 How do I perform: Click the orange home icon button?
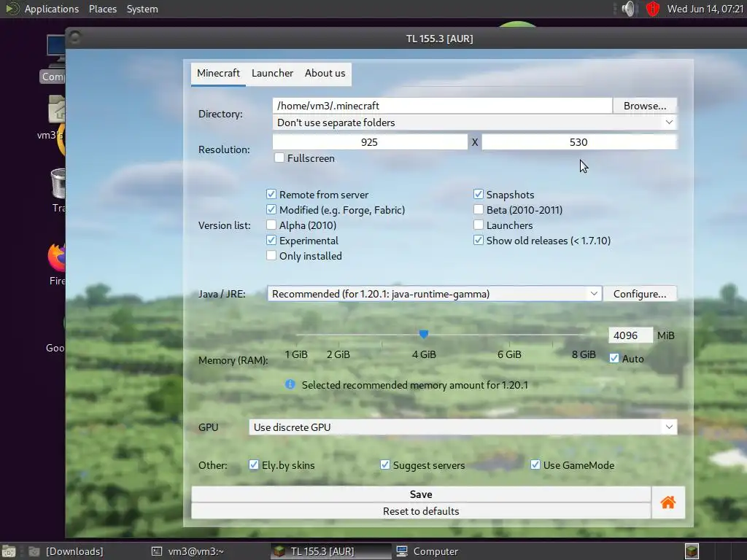668,502
